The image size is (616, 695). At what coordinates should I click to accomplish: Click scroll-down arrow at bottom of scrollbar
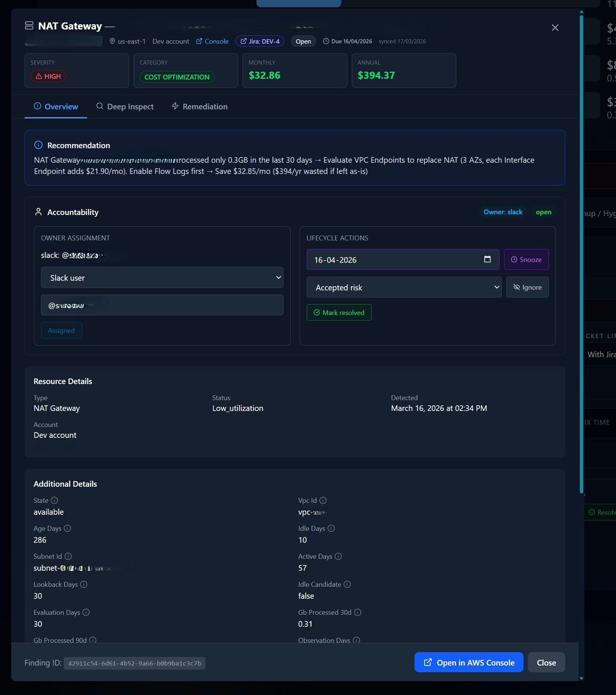coord(581,678)
